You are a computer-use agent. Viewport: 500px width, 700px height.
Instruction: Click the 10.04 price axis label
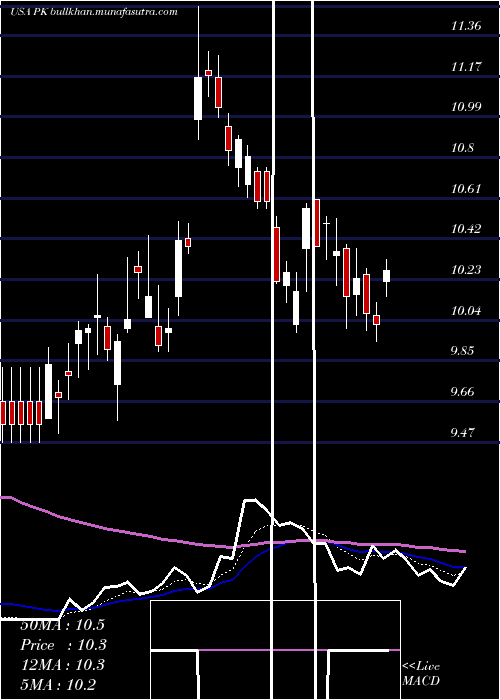click(x=466, y=310)
